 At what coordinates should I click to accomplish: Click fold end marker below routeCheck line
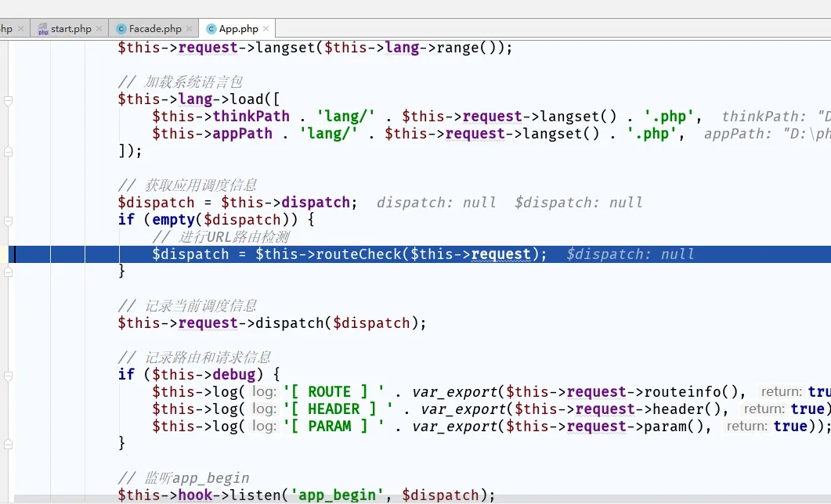pos(8,272)
